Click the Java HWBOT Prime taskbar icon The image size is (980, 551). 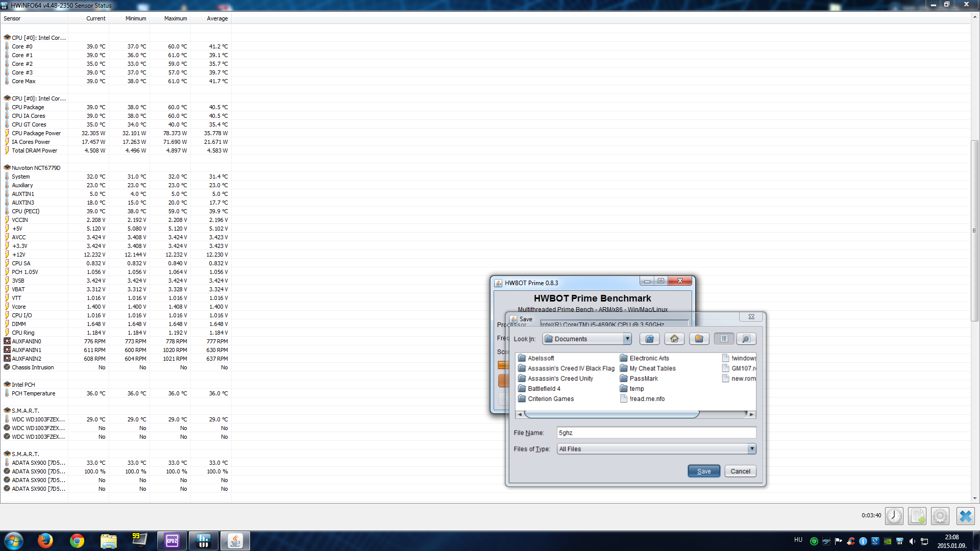click(x=235, y=541)
